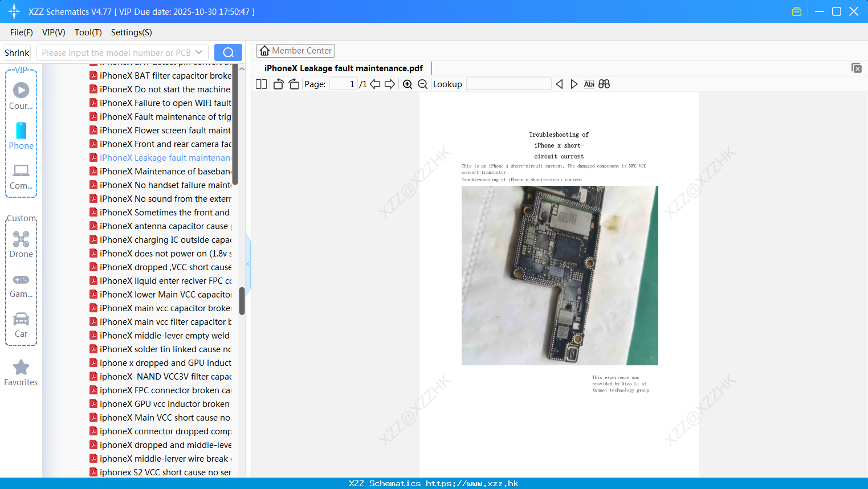Click the file list vertical scrollbar thumb

(242, 301)
